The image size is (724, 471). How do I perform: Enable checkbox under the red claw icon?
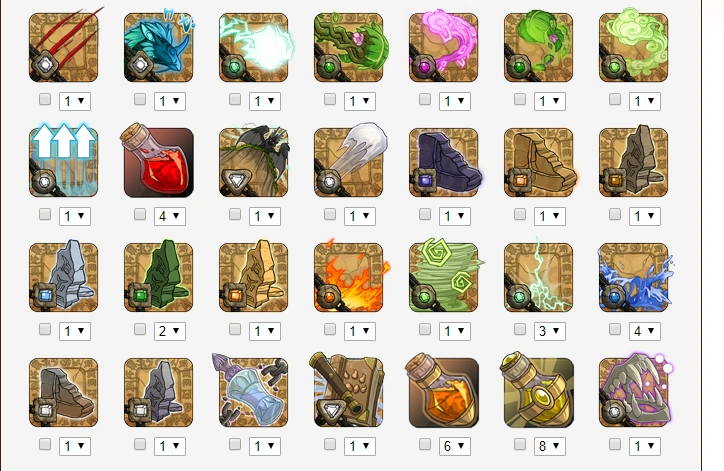(45, 99)
